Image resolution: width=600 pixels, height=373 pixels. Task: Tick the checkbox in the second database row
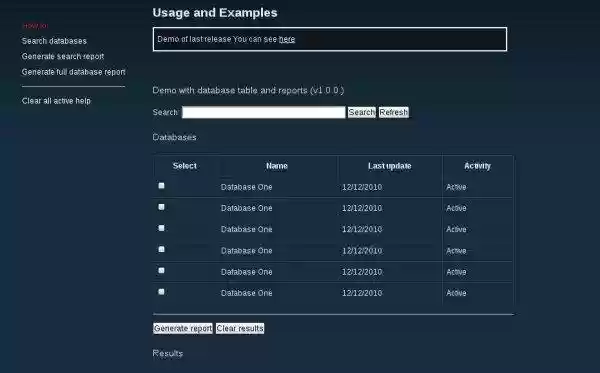pos(161,207)
